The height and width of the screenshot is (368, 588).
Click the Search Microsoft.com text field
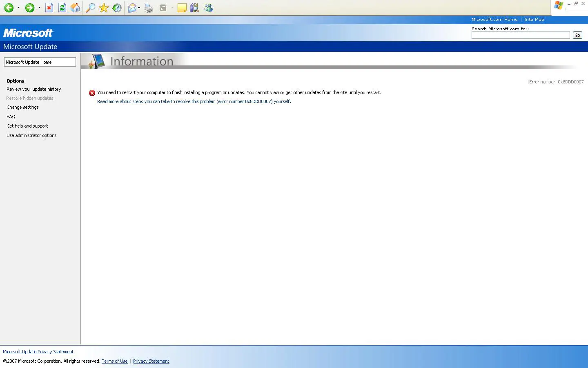pos(520,35)
